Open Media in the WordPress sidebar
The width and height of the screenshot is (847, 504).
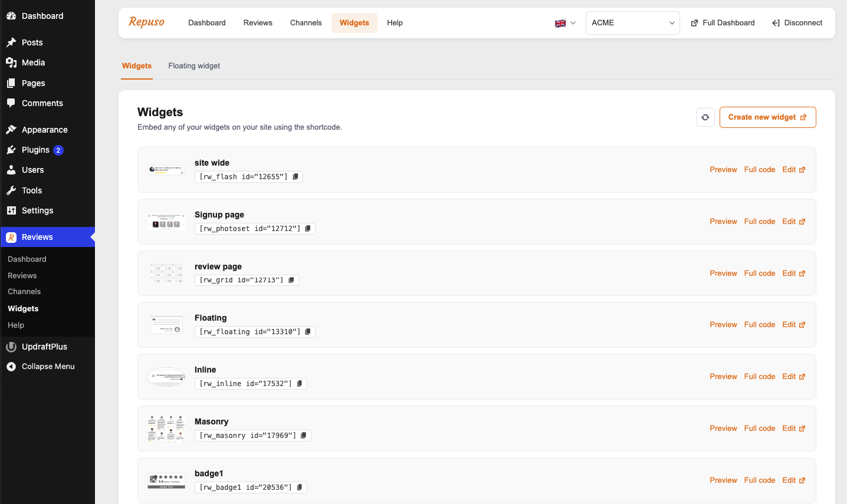click(x=47, y=62)
